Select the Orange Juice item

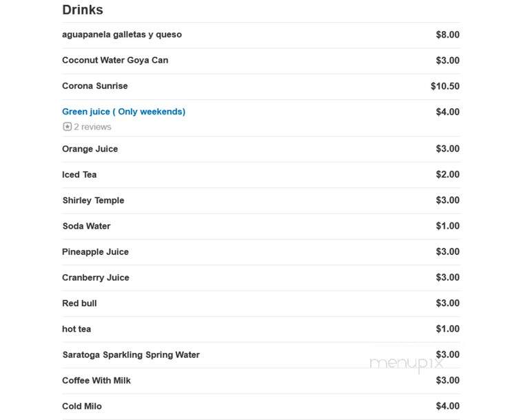pyautogui.click(x=90, y=149)
